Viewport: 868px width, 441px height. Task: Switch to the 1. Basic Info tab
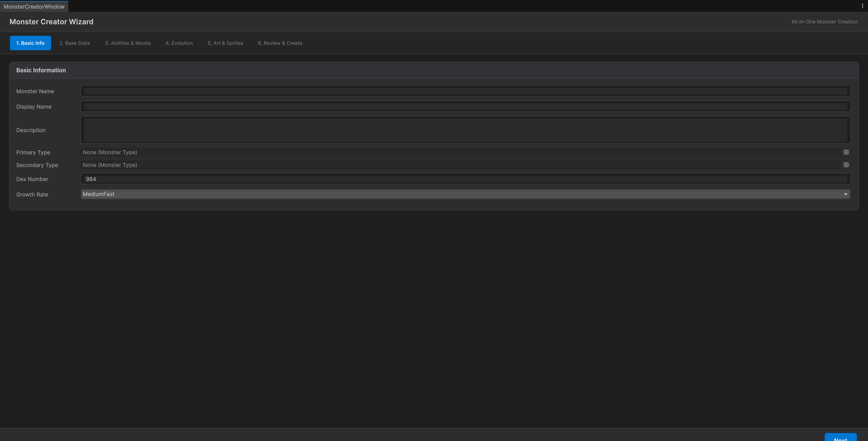tap(30, 43)
